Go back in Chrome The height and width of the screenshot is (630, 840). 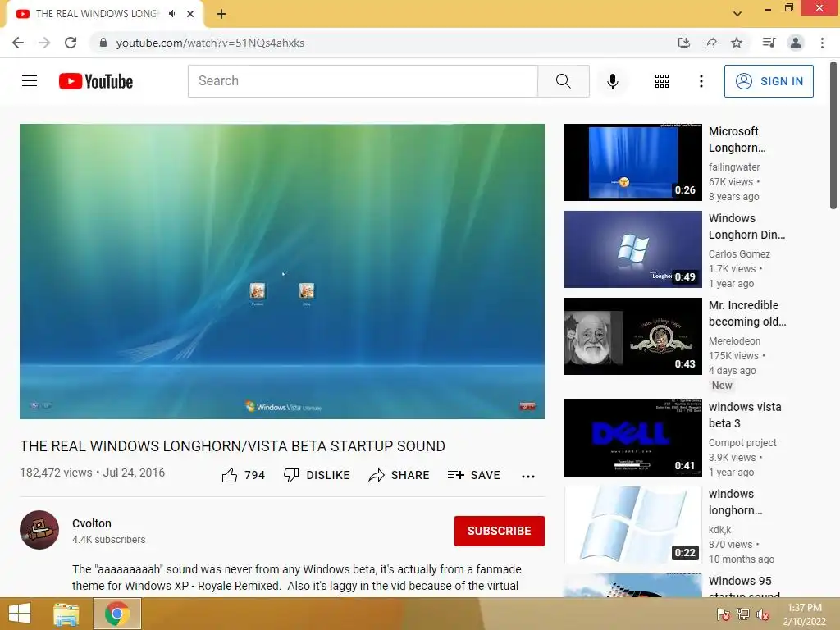point(18,43)
